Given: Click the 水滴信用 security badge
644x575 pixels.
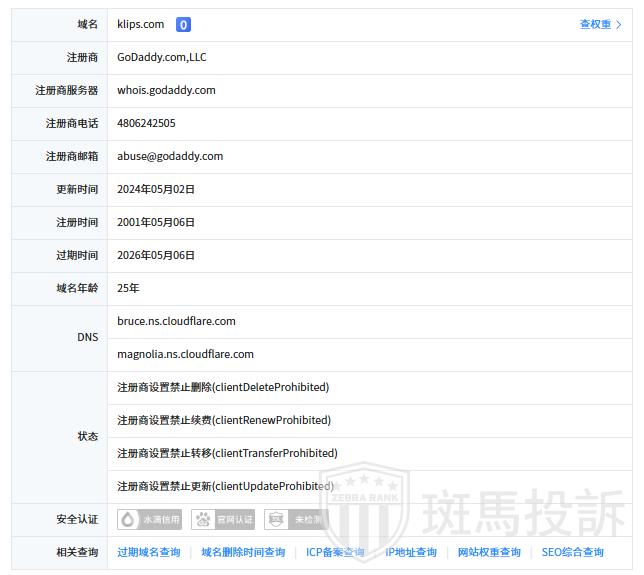Looking at the screenshot, I should [x=151, y=520].
